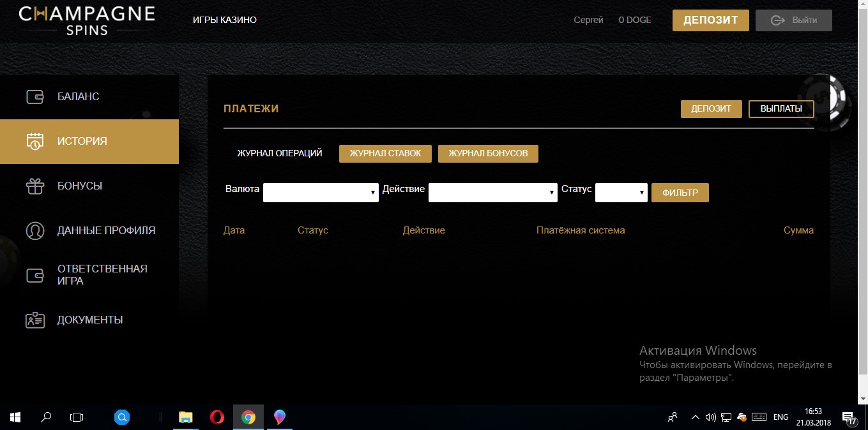The height and width of the screenshot is (430, 868).
Task: Click the taskbar clock and date
Action: 813,417
